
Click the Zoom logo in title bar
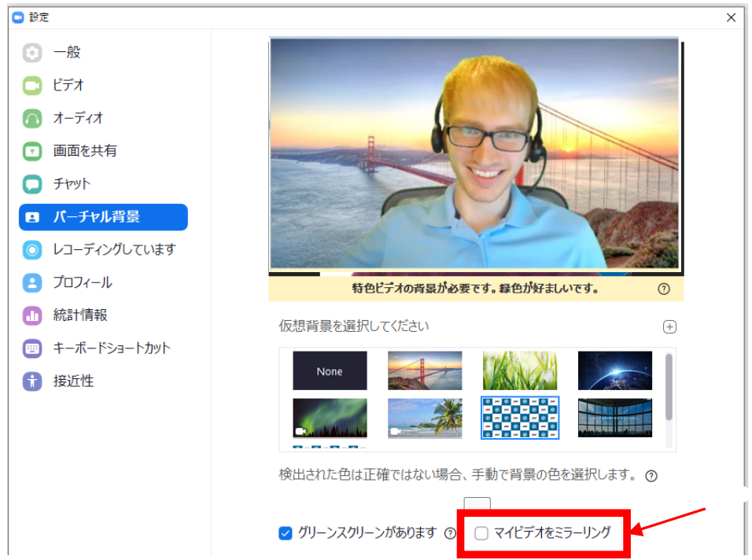(18, 18)
